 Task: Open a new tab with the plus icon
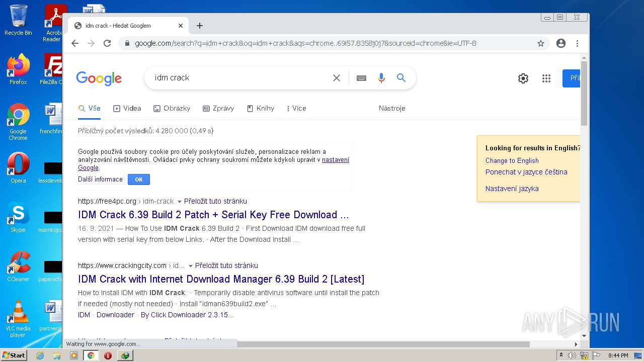click(200, 26)
